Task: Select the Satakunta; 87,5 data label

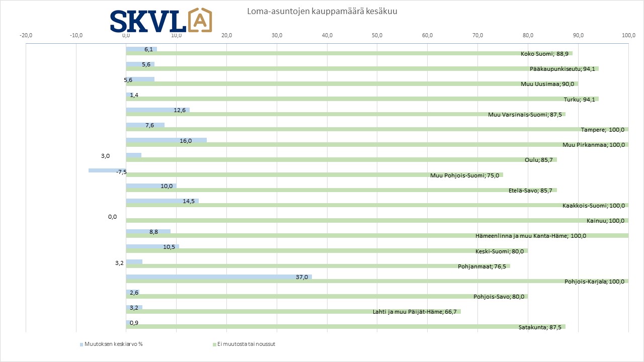Action: (540, 327)
